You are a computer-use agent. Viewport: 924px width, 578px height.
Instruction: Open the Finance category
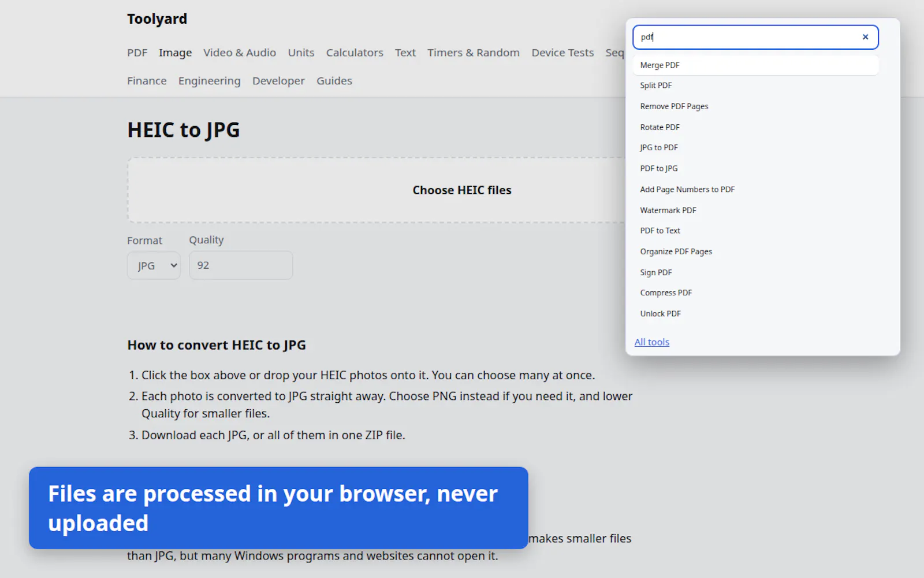click(x=147, y=81)
